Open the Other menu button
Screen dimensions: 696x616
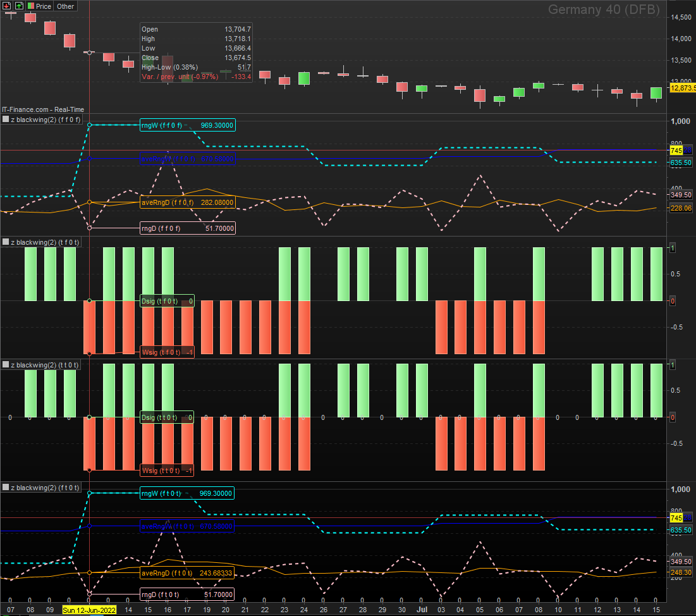(x=65, y=6)
